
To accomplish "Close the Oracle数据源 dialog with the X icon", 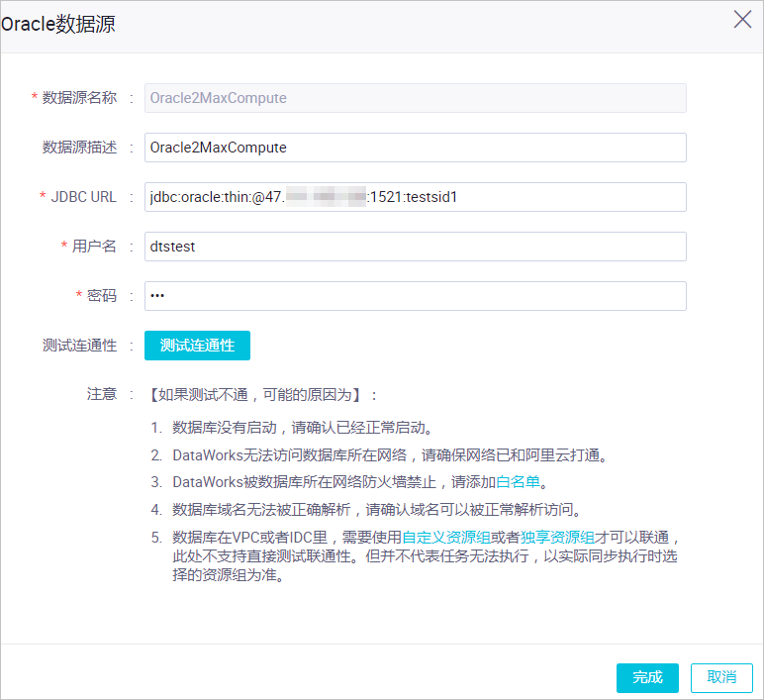I will (742, 20).
